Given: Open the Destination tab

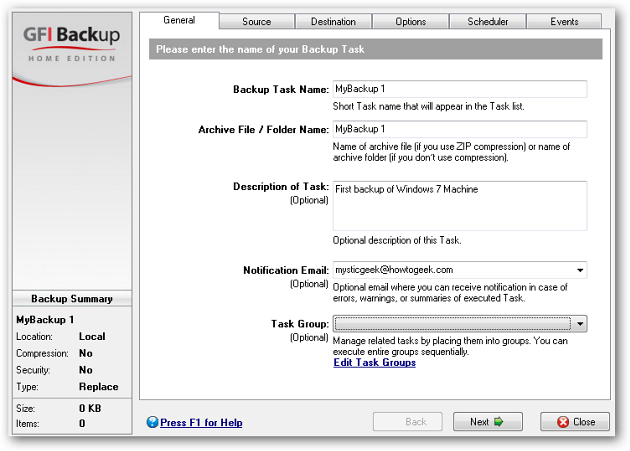Looking at the screenshot, I should point(333,22).
